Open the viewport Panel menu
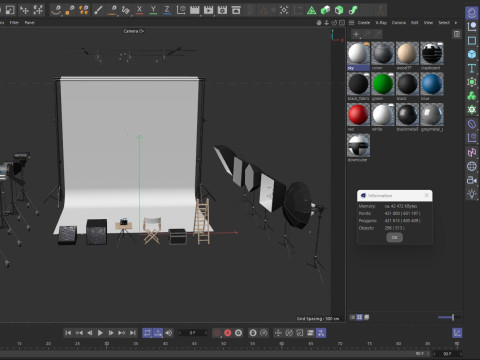The height and width of the screenshot is (360, 480). [x=30, y=23]
